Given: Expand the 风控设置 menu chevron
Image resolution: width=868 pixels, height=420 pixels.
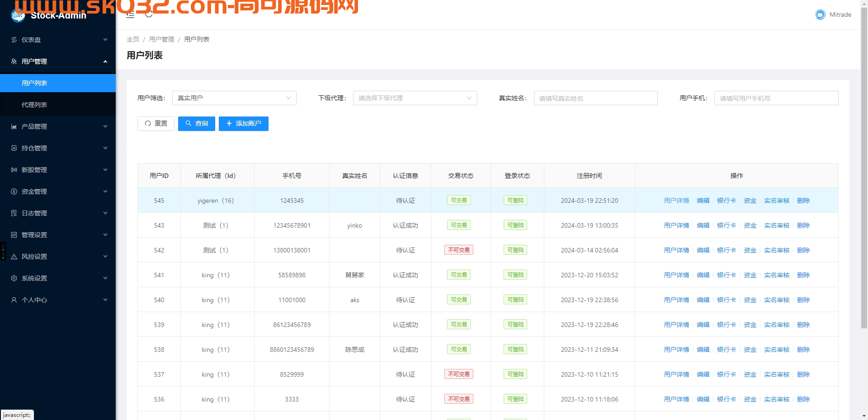Looking at the screenshot, I should pos(105,257).
